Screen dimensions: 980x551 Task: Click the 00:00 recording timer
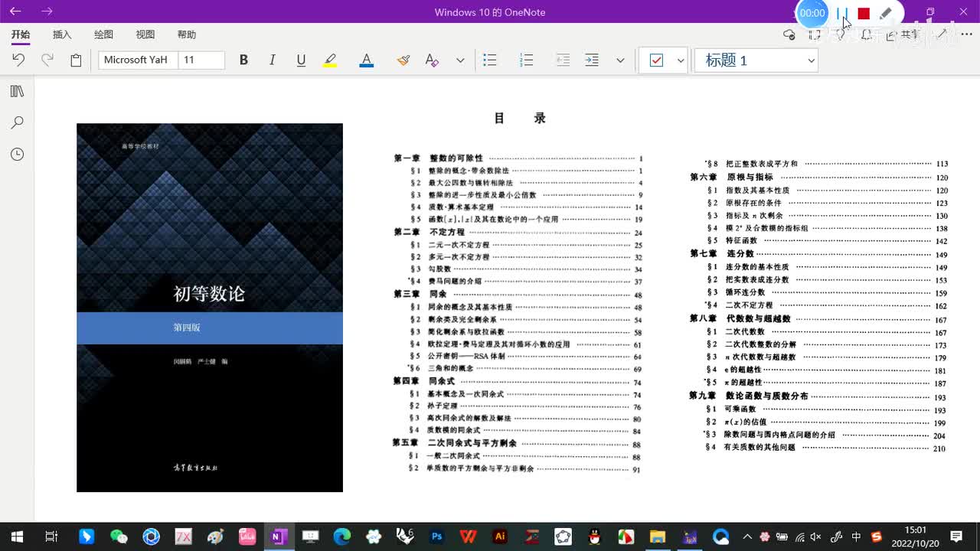pos(812,13)
